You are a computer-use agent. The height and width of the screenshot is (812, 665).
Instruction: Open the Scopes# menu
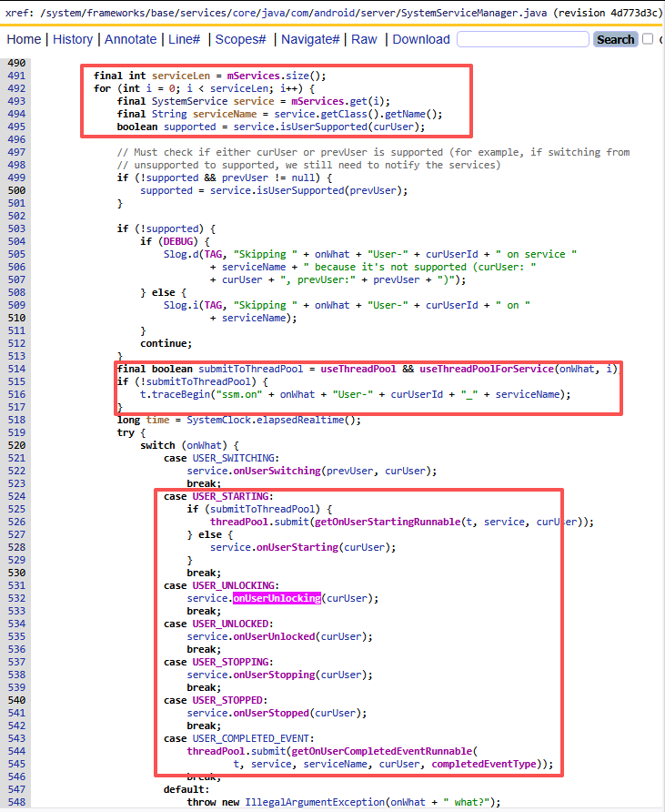tap(241, 39)
